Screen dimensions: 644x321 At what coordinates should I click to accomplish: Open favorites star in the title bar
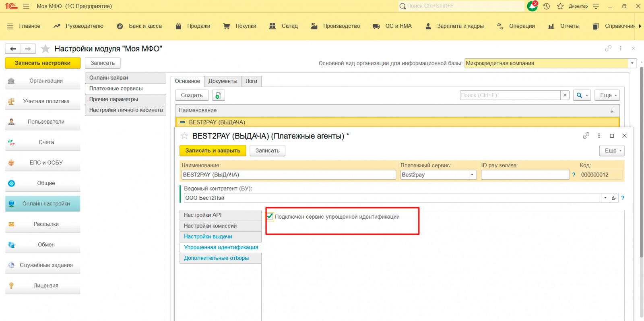pos(560,6)
